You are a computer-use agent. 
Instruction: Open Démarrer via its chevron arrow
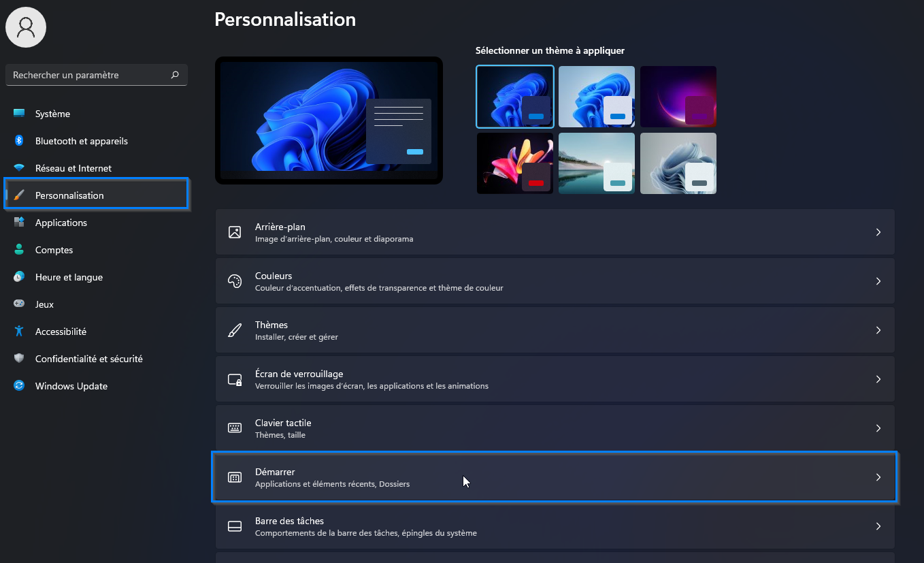878,477
